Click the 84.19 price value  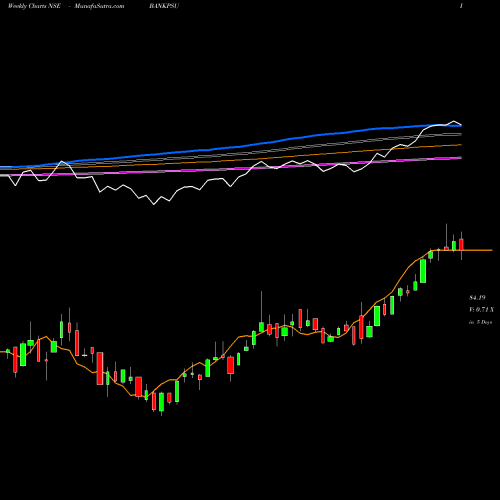pos(477,298)
